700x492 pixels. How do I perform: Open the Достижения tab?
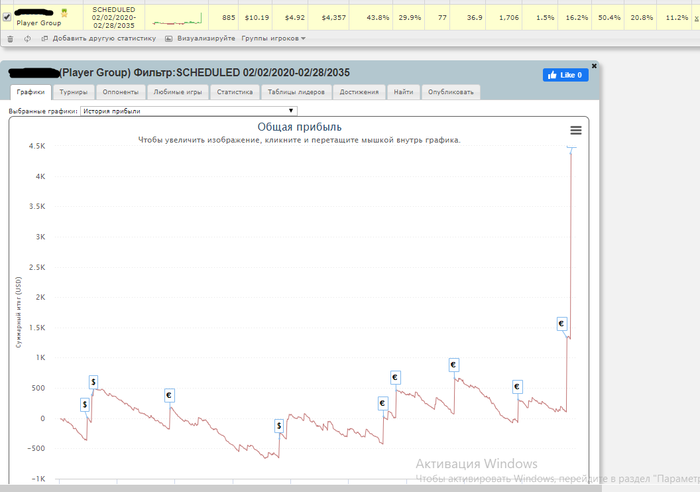click(359, 92)
